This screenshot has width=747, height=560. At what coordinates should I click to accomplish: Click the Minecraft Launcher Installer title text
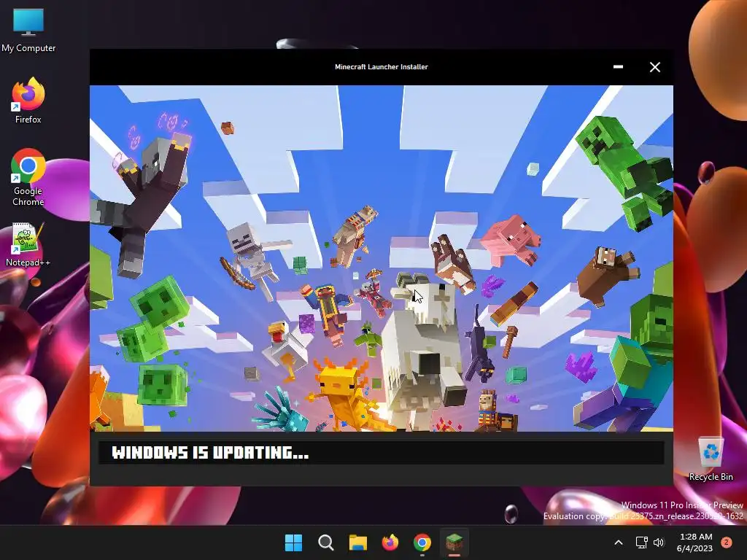coord(381,66)
